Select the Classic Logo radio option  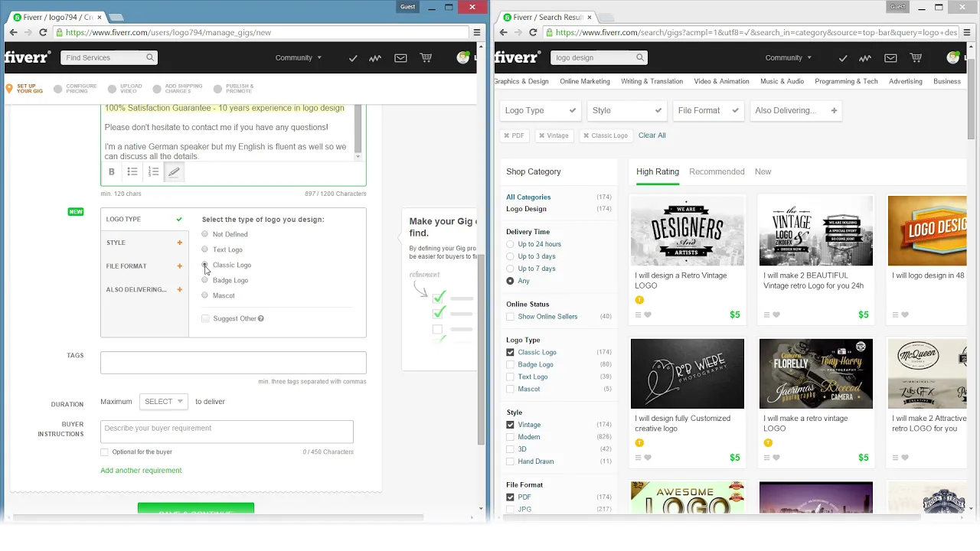(204, 265)
